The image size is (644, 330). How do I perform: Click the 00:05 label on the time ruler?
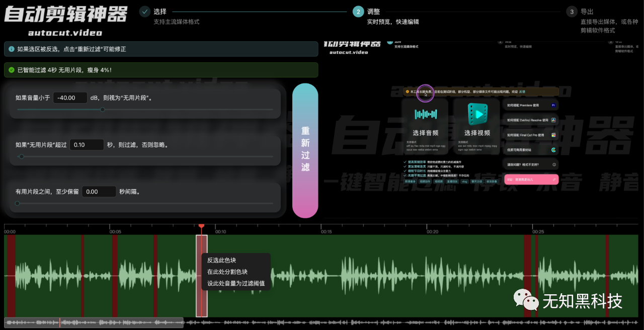tap(115, 231)
